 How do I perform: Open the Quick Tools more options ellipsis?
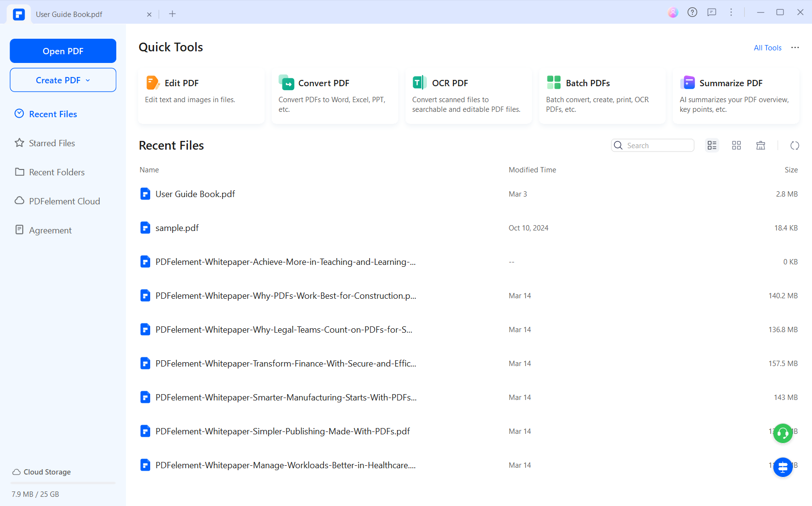pos(795,47)
